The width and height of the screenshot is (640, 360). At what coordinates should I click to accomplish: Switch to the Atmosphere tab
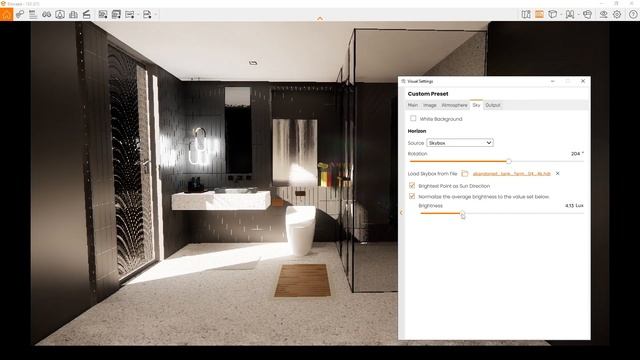[x=454, y=105]
